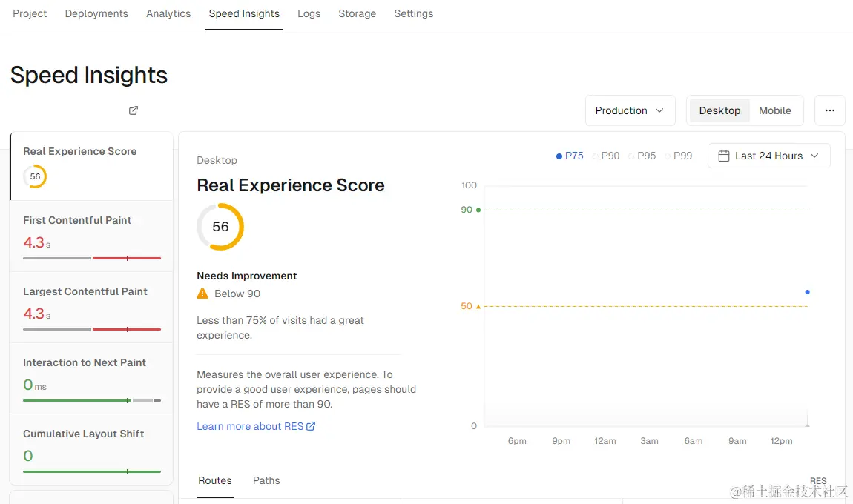Click the orange 50 threshold marker
Viewport: 853px width, 504px height.
pyautogui.click(x=478, y=307)
